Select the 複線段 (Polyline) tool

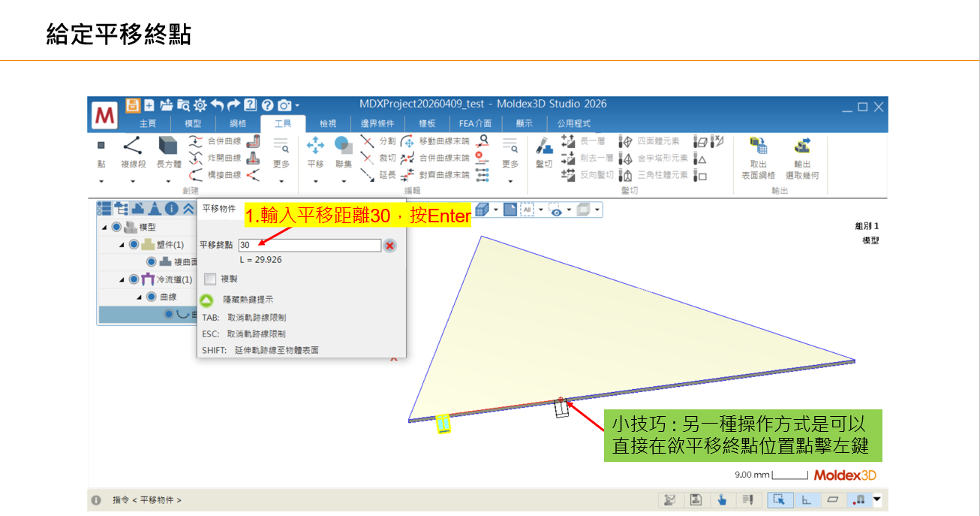(133, 154)
